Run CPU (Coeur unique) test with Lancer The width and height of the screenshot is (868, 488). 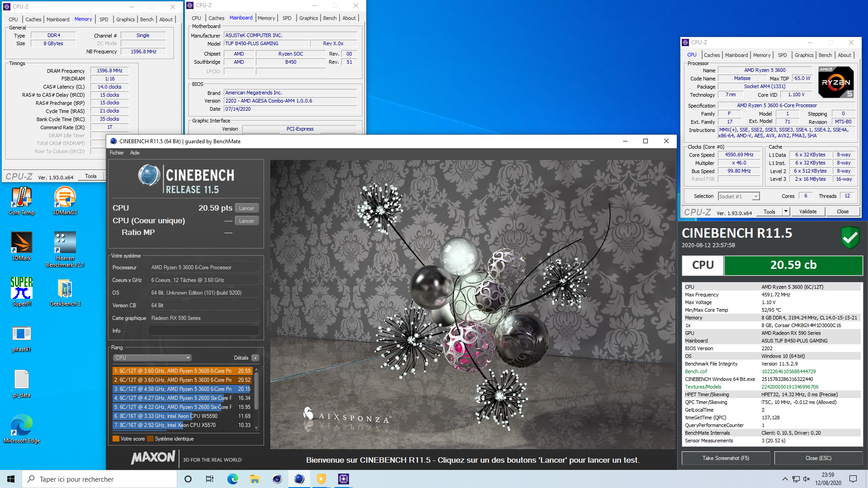[x=246, y=221]
